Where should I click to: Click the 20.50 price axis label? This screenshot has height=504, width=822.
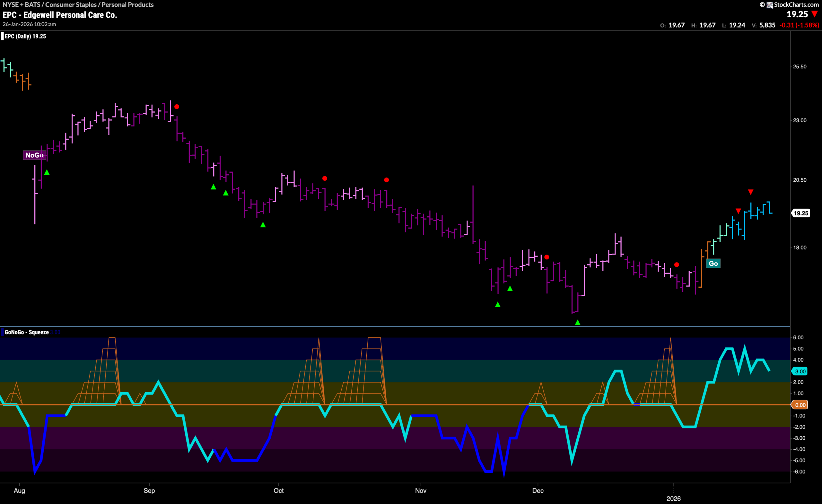(800, 180)
